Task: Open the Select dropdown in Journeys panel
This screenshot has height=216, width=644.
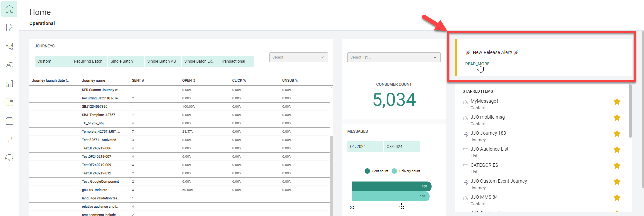Action: pyautogui.click(x=298, y=57)
